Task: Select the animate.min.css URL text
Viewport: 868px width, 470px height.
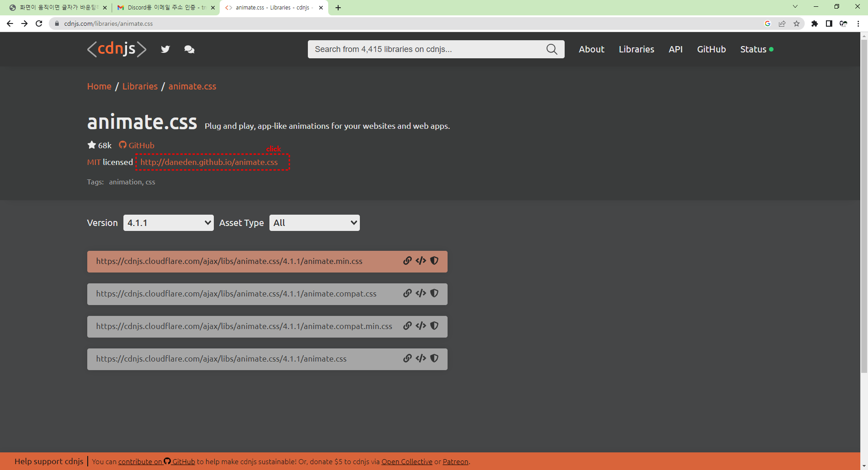Action: coord(229,261)
